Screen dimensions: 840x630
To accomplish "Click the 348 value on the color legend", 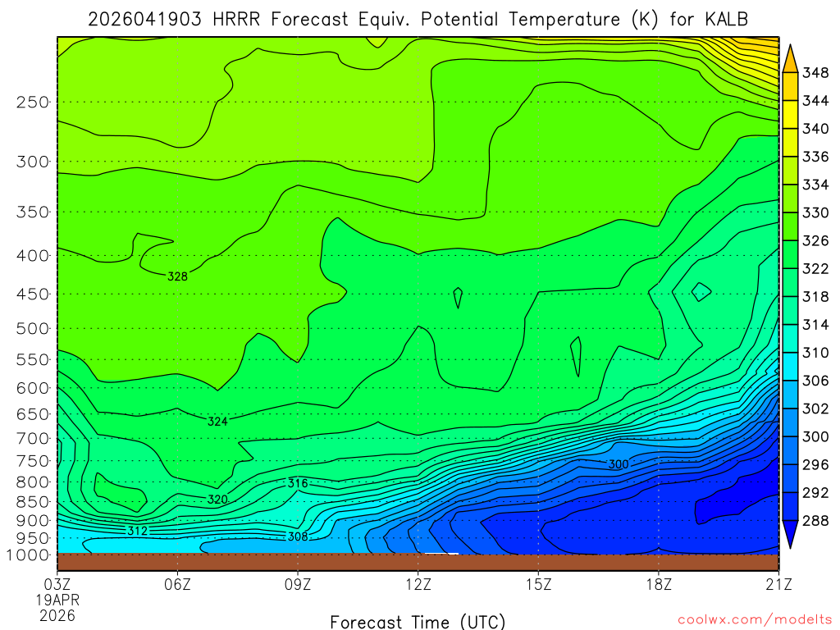I will (815, 73).
